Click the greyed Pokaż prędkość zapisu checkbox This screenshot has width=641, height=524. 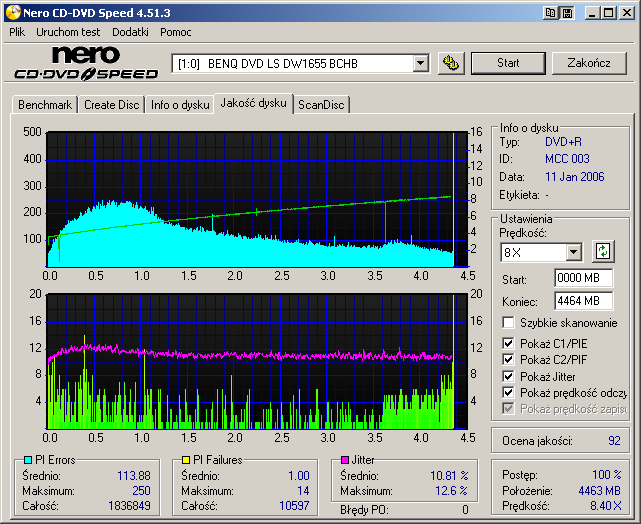508,408
